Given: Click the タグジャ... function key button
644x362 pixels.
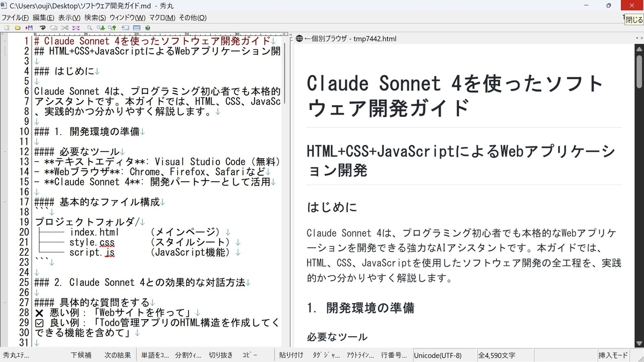Looking at the screenshot, I should point(326,355).
